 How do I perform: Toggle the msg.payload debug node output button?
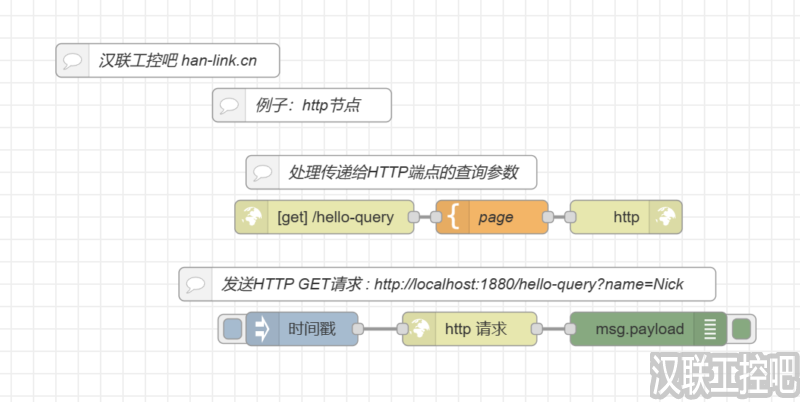(742, 329)
